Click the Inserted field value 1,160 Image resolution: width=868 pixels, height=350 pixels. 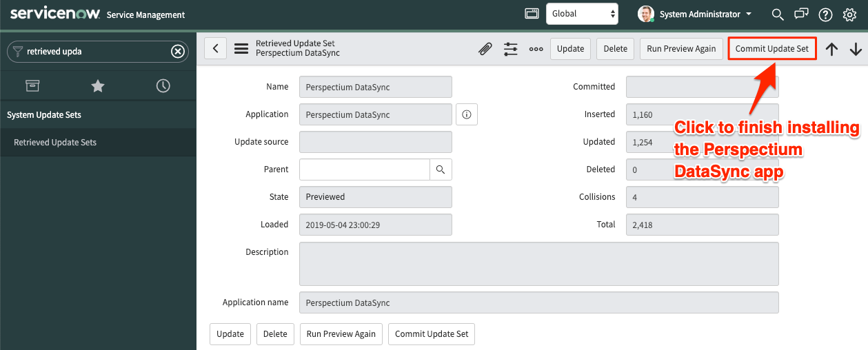[703, 114]
